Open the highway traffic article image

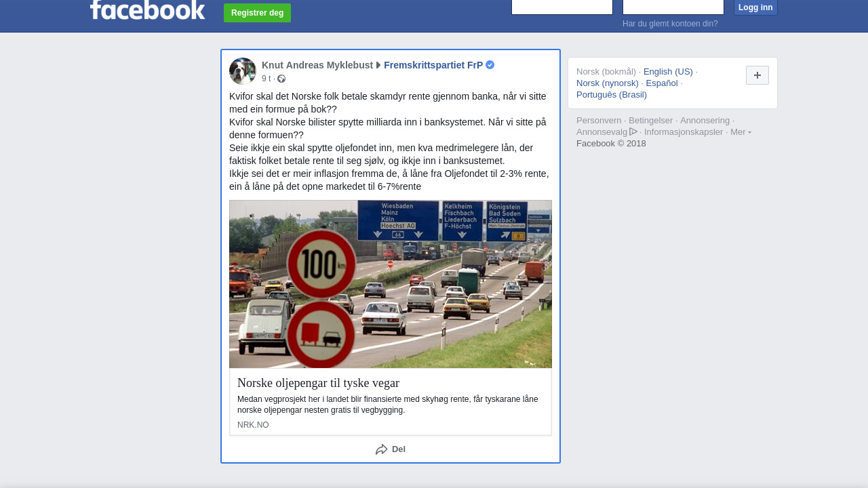[x=391, y=284]
